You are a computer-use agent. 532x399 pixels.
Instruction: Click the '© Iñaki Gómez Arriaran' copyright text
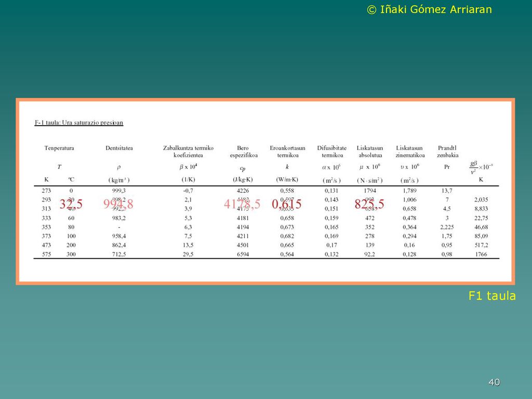click(429, 9)
